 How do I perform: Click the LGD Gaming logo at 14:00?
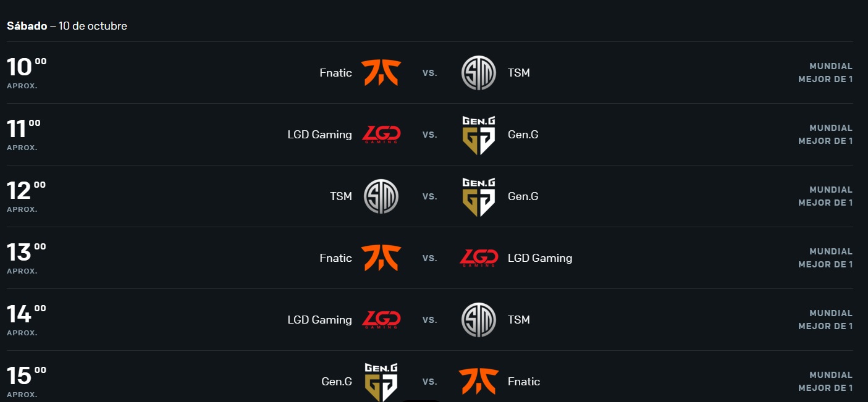(381, 320)
